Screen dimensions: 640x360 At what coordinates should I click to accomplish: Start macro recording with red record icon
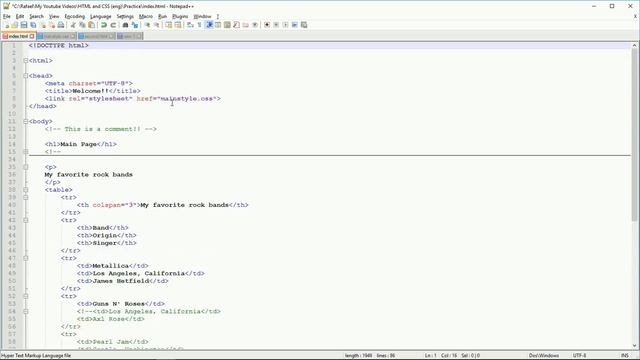267,25
